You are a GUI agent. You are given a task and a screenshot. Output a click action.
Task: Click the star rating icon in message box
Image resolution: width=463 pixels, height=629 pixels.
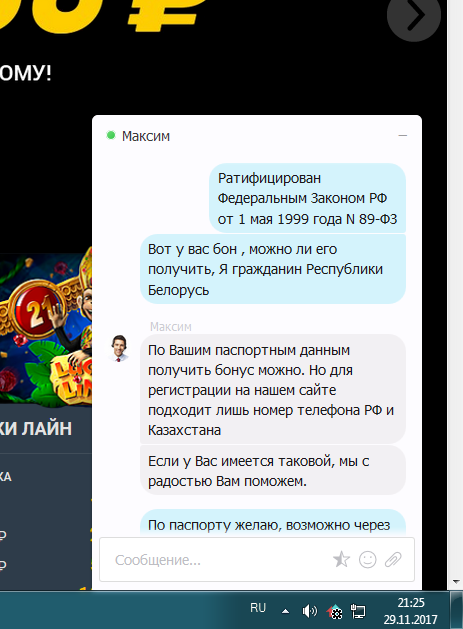[x=341, y=559]
